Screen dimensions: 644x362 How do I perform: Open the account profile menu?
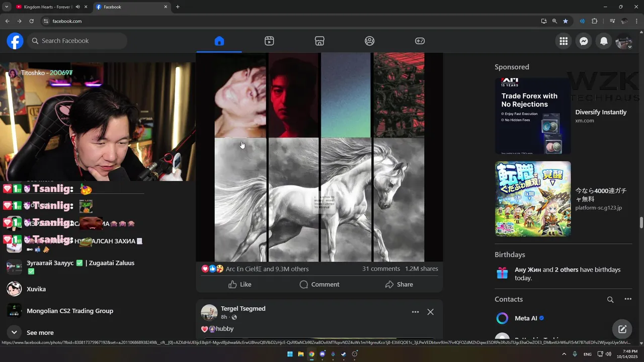[x=624, y=41]
